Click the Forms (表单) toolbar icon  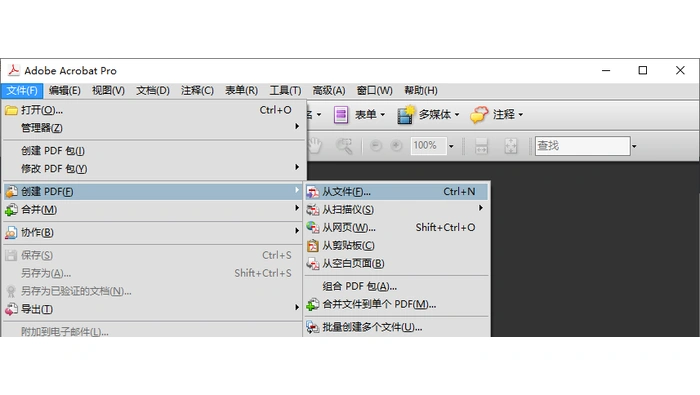tap(341, 115)
